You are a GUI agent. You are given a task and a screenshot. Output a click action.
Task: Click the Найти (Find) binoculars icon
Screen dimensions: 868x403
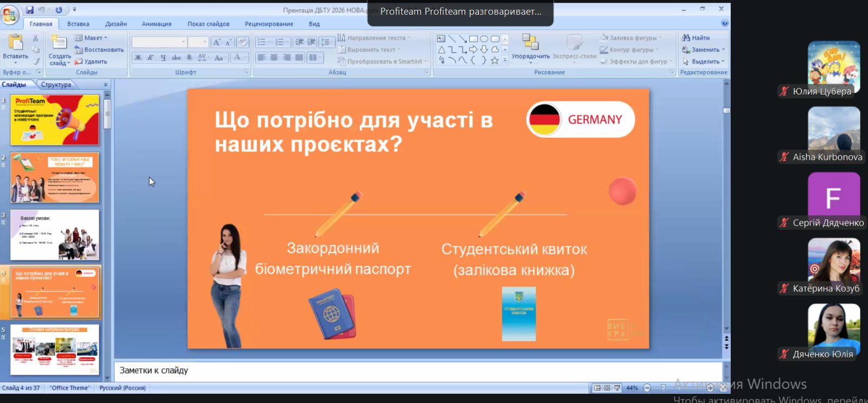pyautogui.click(x=686, y=38)
